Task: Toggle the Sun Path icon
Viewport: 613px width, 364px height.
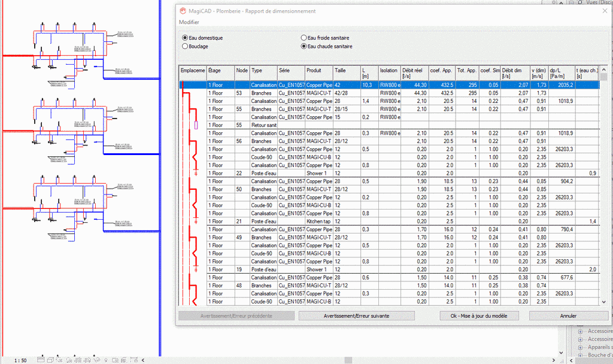Action: [59, 360]
